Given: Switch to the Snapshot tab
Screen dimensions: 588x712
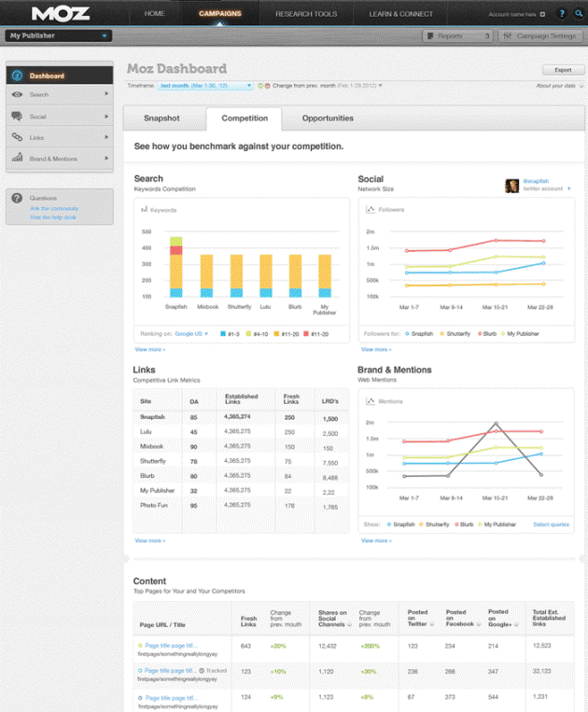Looking at the screenshot, I should click(x=161, y=119).
